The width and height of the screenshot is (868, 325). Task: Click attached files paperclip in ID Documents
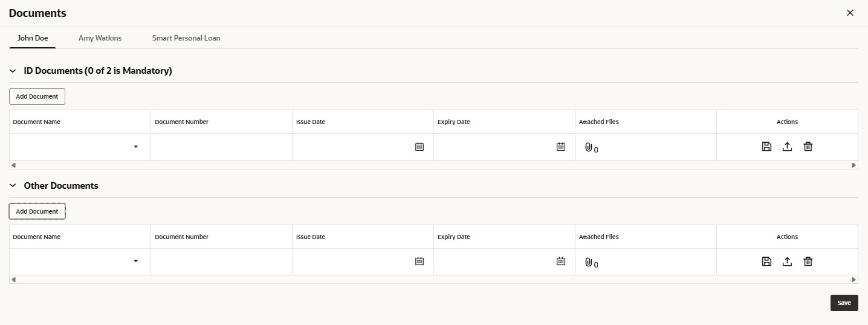pyautogui.click(x=588, y=147)
